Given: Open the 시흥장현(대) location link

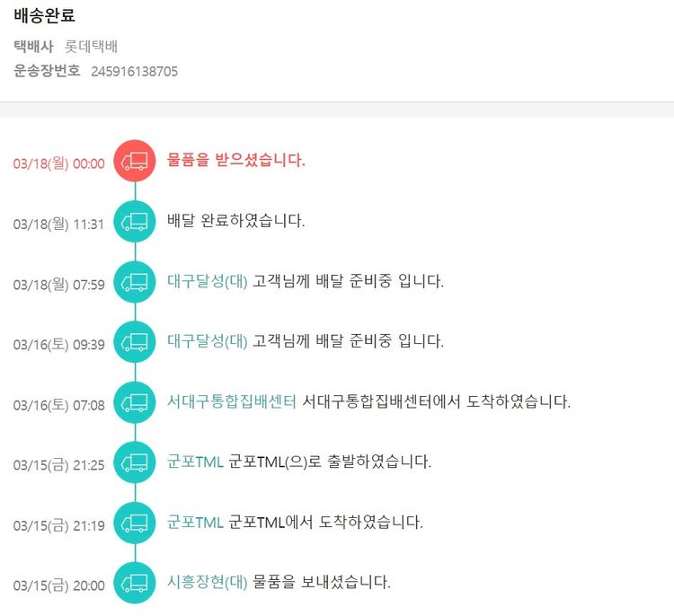Looking at the screenshot, I should pyautogui.click(x=208, y=583).
